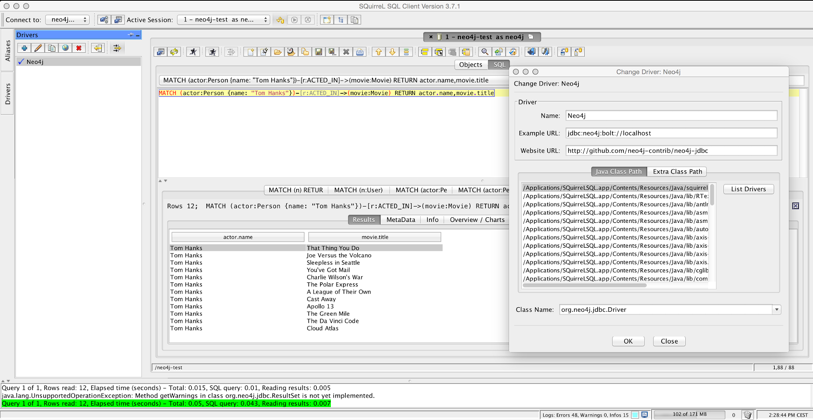Click the OK button in Change Driver dialog

pos(628,342)
